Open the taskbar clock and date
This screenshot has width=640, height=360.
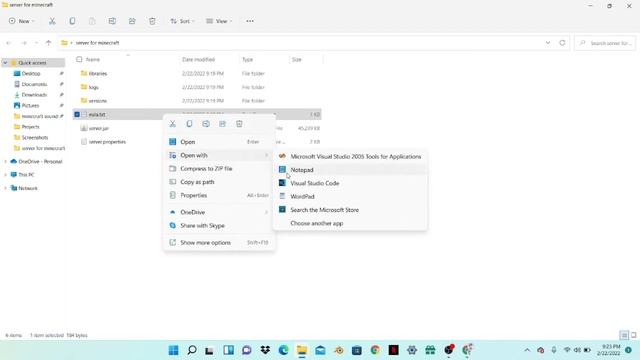coord(609,350)
